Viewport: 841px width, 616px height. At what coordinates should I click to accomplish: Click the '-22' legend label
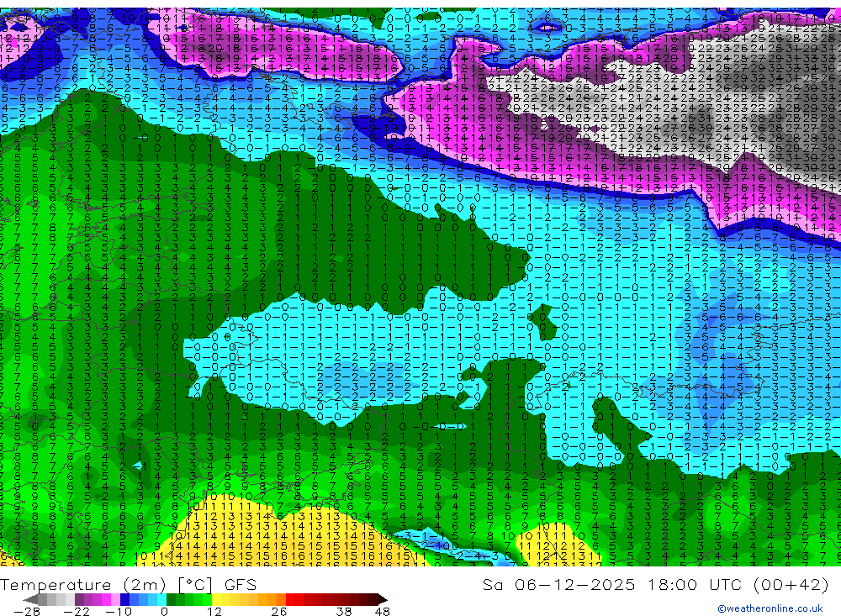(77, 611)
